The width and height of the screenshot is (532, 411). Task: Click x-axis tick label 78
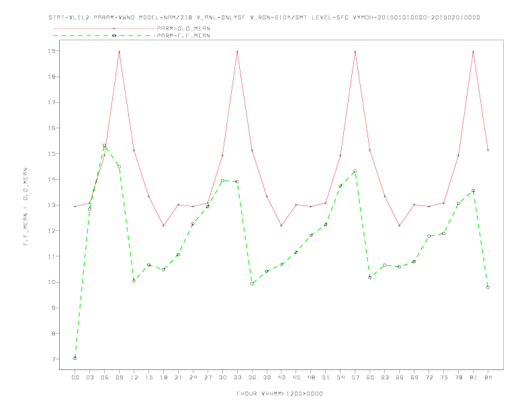click(x=458, y=377)
